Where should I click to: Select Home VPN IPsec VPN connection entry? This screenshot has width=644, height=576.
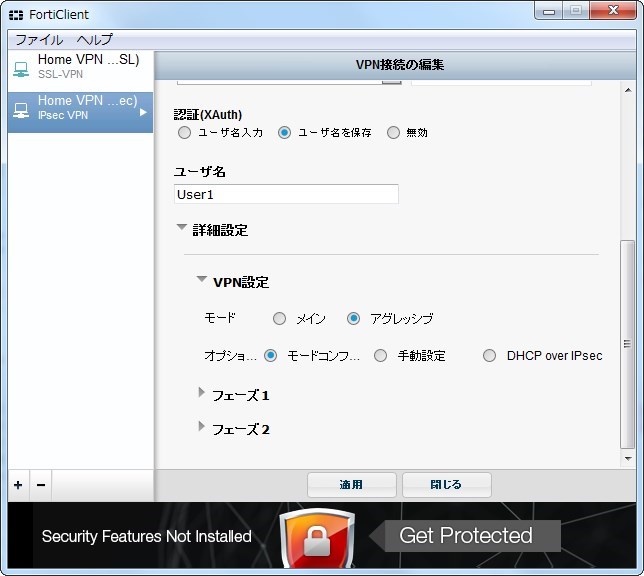[x=80, y=112]
